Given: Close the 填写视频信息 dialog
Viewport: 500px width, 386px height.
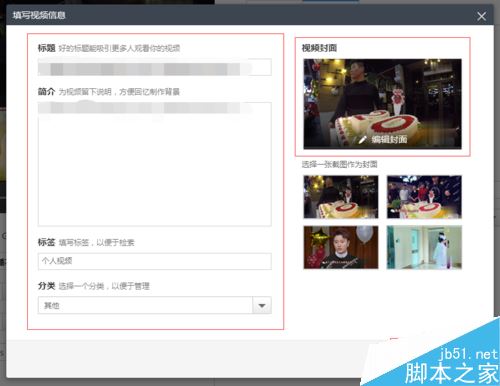Looking at the screenshot, I should click(x=481, y=16).
